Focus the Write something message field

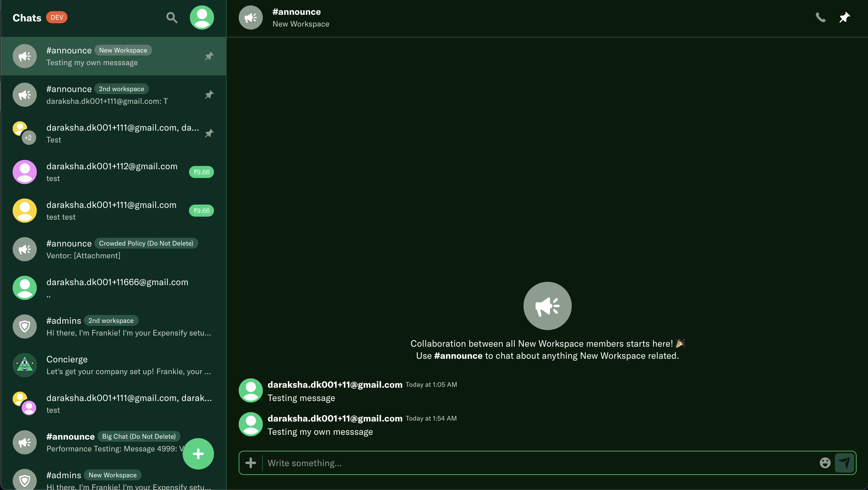(539, 463)
